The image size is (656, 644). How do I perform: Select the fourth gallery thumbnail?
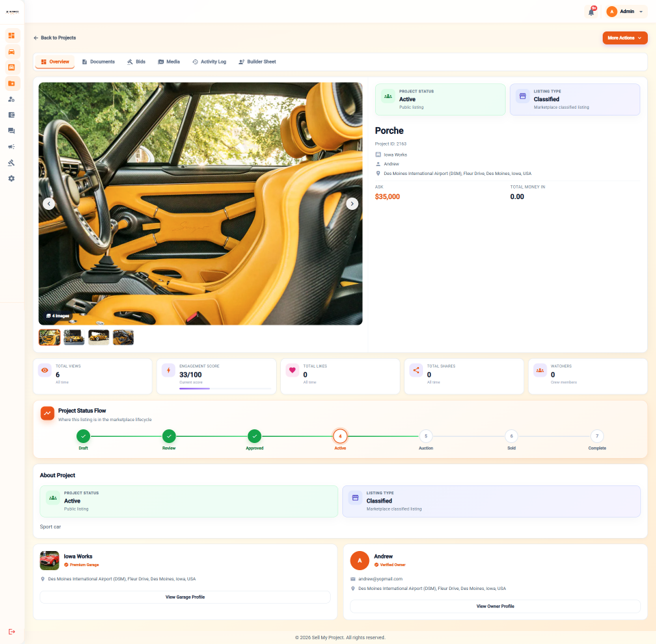[124, 337]
